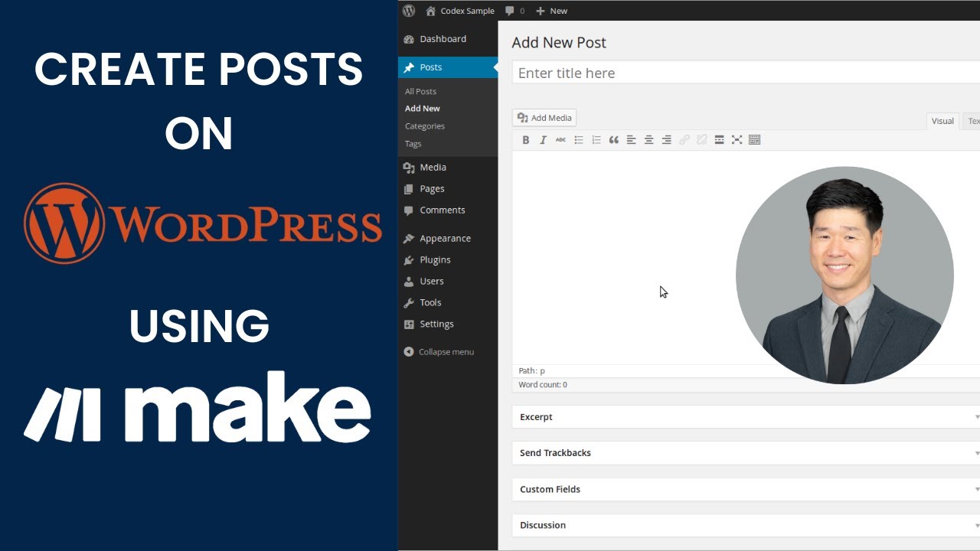Click the 'Word count: 0' status text
The image size is (980, 551).
(543, 385)
